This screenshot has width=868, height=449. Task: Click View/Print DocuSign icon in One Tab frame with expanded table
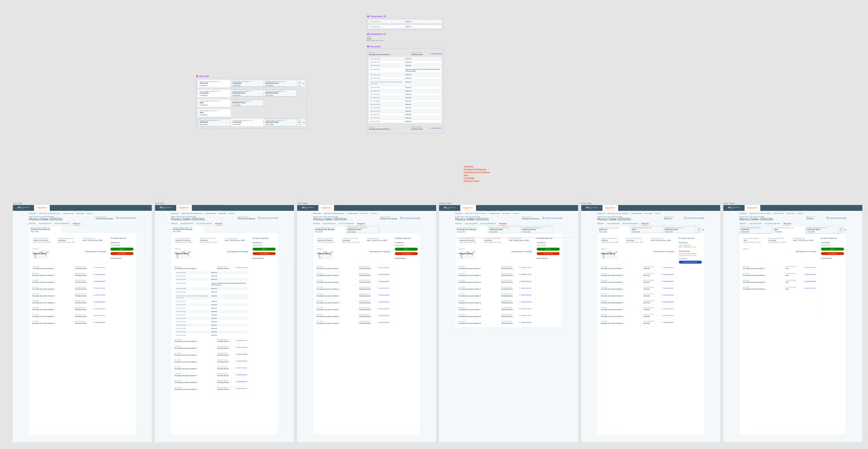click(259, 218)
